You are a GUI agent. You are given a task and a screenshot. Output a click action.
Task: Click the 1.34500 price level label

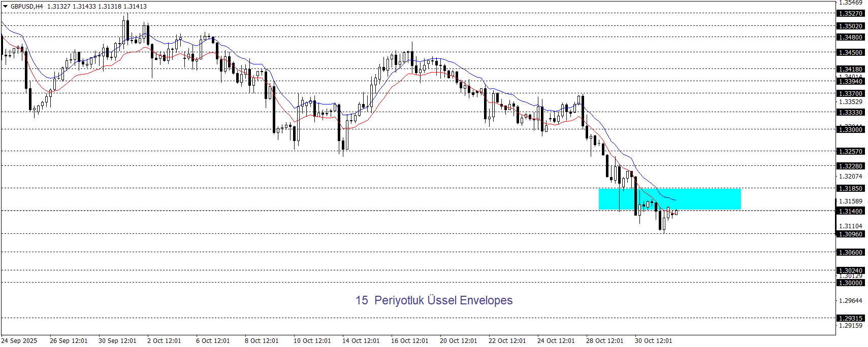tap(850, 53)
